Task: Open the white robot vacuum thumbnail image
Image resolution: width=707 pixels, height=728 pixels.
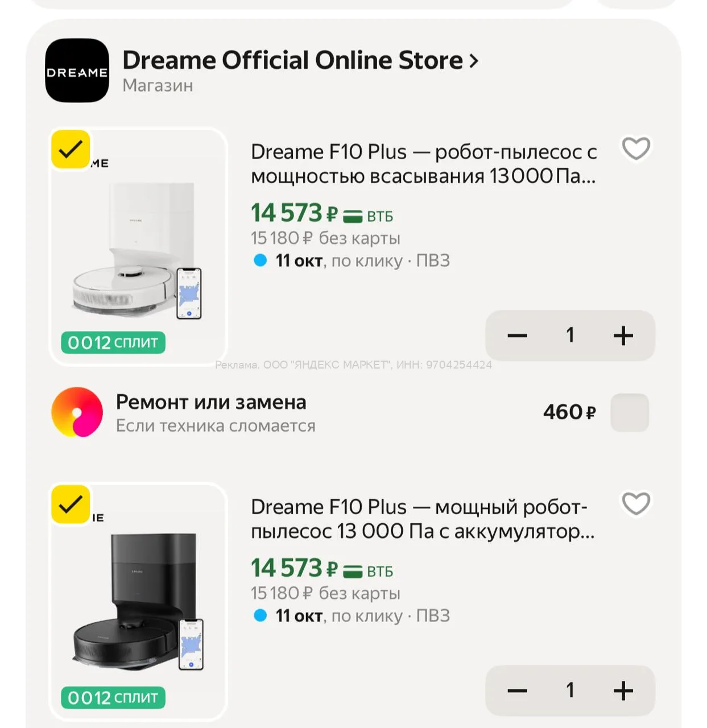Action: [x=138, y=247]
